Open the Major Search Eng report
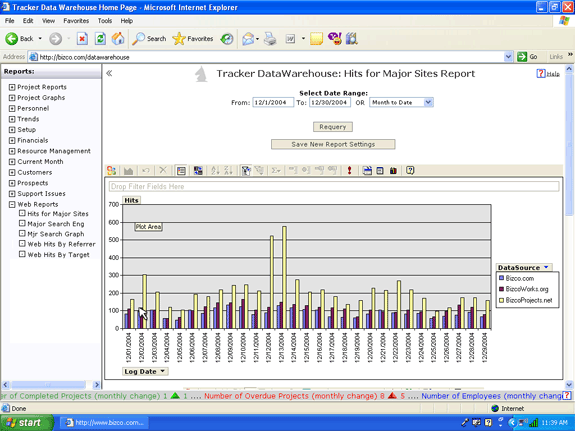This screenshot has width=575, height=431. [x=56, y=224]
